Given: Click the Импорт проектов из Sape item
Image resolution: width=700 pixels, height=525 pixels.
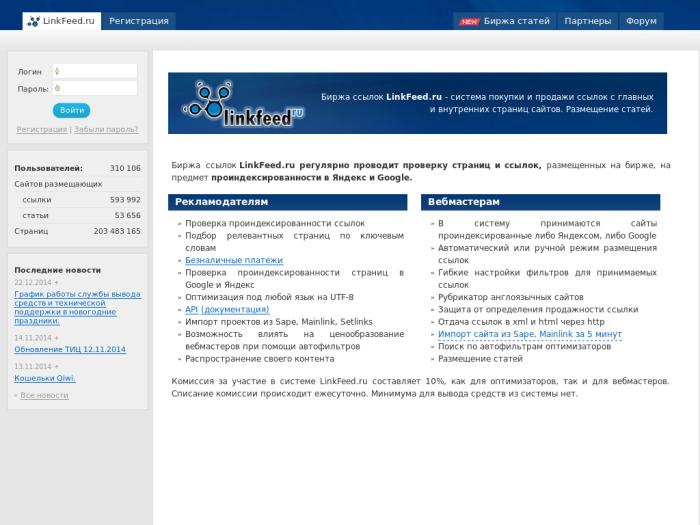Looking at the screenshot, I should click(x=279, y=321).
